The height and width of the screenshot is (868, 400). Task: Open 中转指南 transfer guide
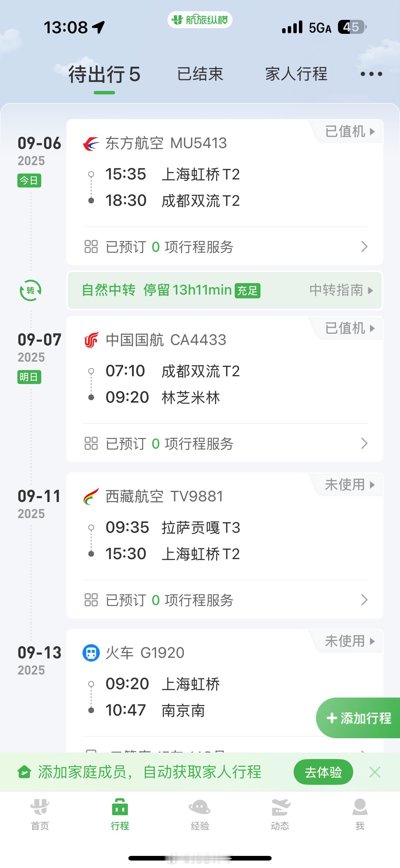click(x=341, y=290)
